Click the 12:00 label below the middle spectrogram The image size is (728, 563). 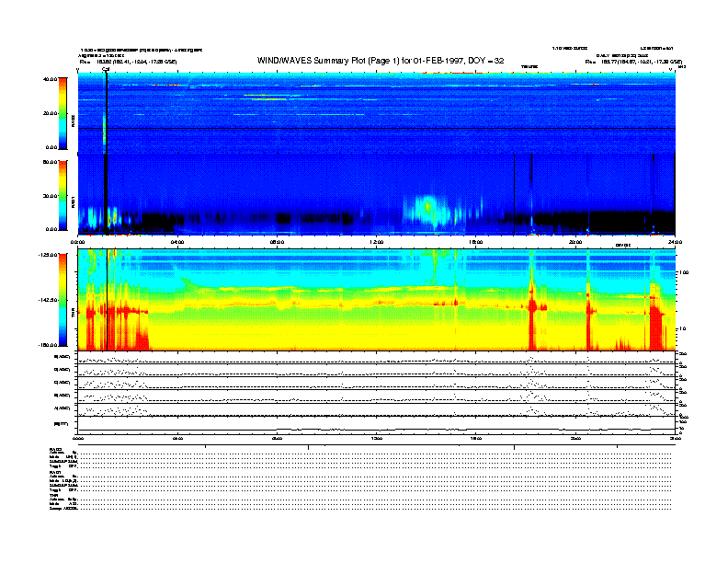377,242
